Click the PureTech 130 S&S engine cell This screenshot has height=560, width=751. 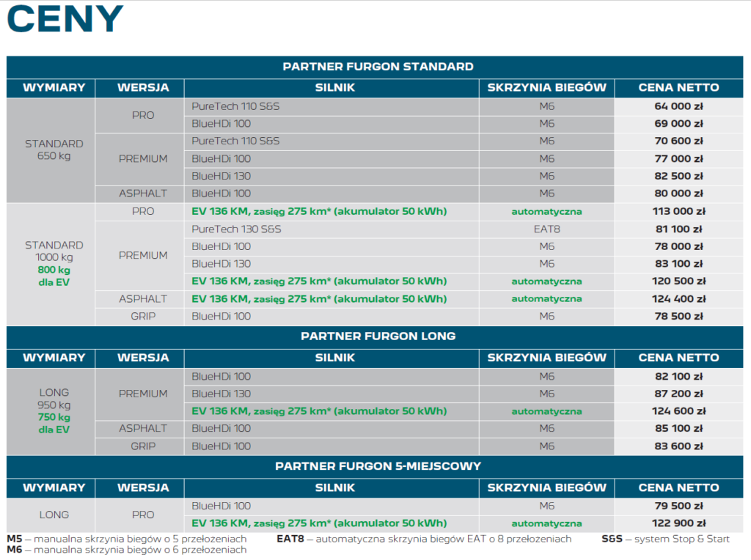tap(236, 229)
